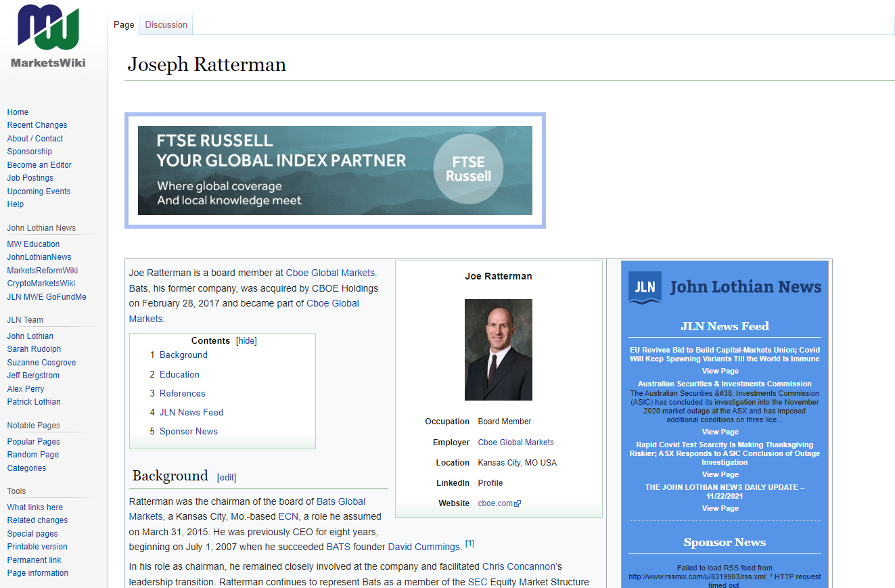Open What links here
895x588 pixels.
pos(35,507)
